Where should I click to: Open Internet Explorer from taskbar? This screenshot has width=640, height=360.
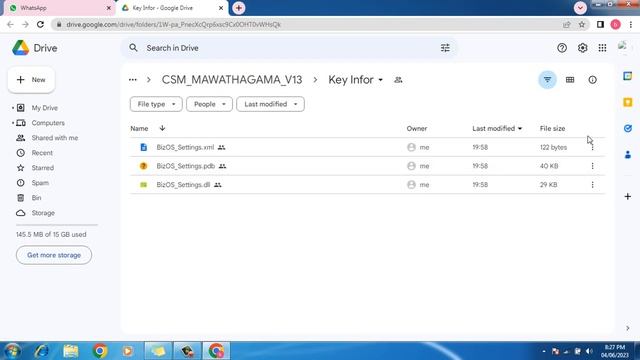pyautogui.click(x=42, y=351)
